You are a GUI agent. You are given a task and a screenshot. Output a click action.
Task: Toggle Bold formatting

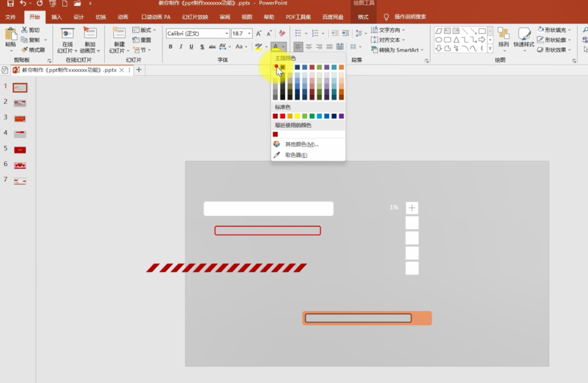pyautogui.click(x=171, y=46)
